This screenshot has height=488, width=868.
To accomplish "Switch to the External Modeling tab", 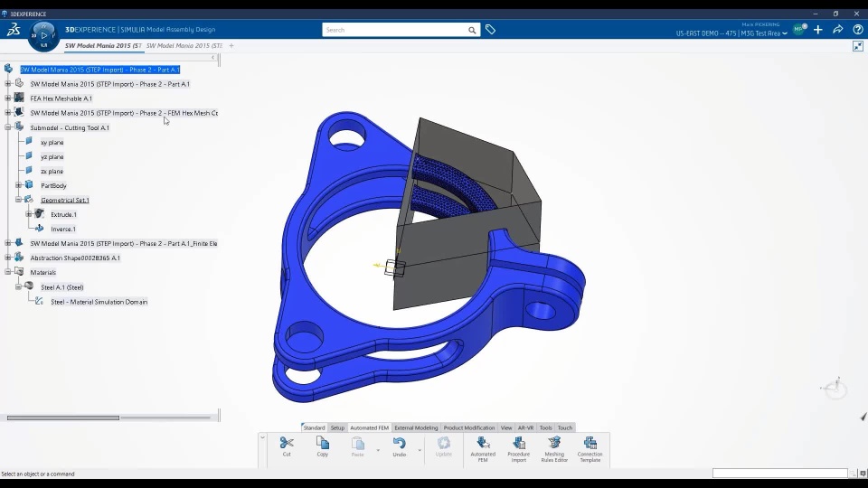I will (x=416, y=427).
